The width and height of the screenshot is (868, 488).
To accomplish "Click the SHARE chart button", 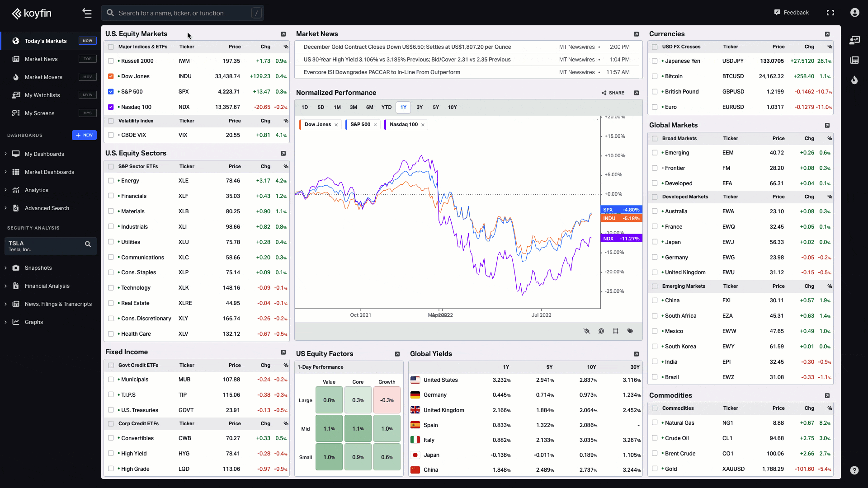I will pos(613,93).
